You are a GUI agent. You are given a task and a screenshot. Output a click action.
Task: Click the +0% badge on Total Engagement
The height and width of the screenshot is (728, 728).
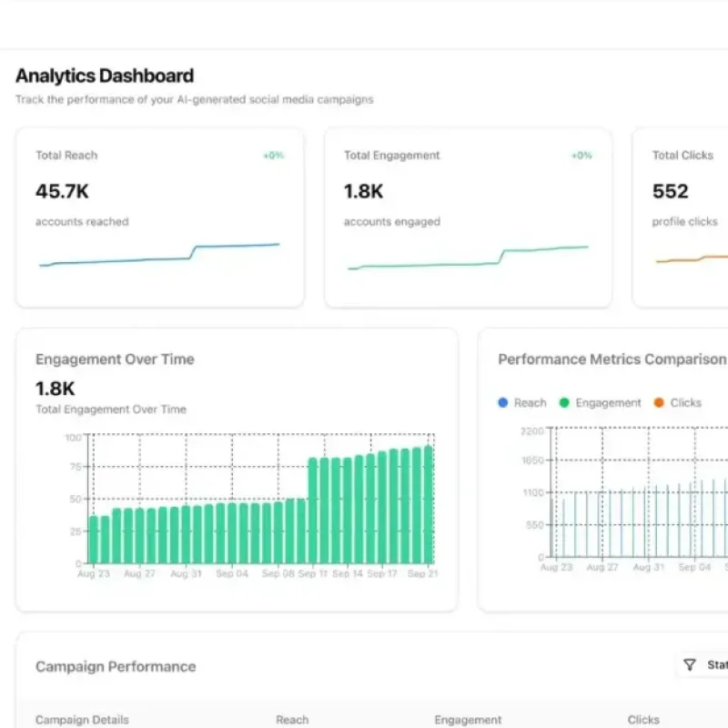point(581,155)
